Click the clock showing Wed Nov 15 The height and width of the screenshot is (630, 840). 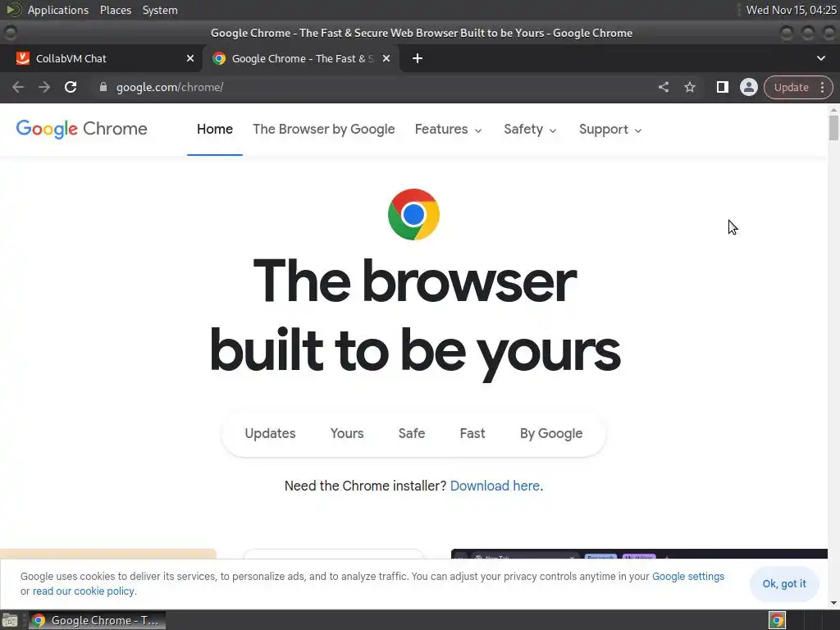[x=791, y=10]
